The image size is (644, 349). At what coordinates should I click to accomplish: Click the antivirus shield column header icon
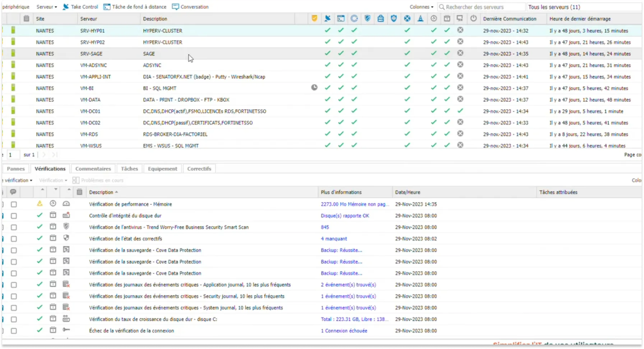[x=367, y=18]
